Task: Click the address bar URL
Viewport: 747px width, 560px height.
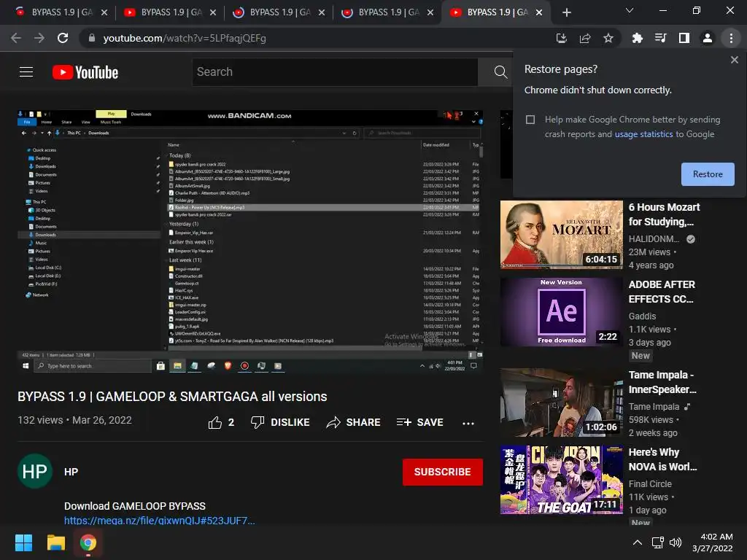Action: [185, 38]
